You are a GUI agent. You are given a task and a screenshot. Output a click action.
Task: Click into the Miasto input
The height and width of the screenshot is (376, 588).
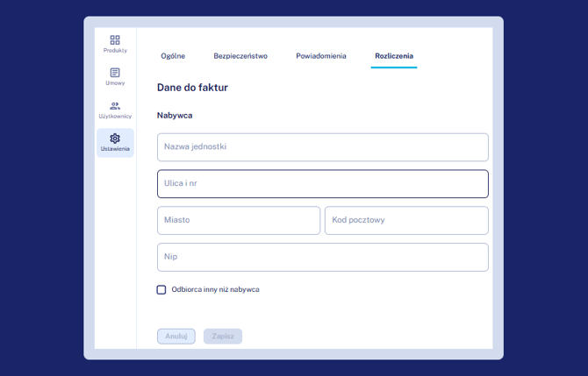click(x=238, y=221)
